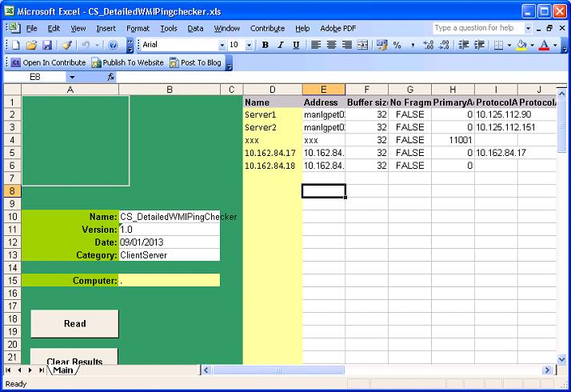The width and height of the screenshot is (571, 392).
Task: Open the Name Box dropdown arrow
Action: (71, 78)
